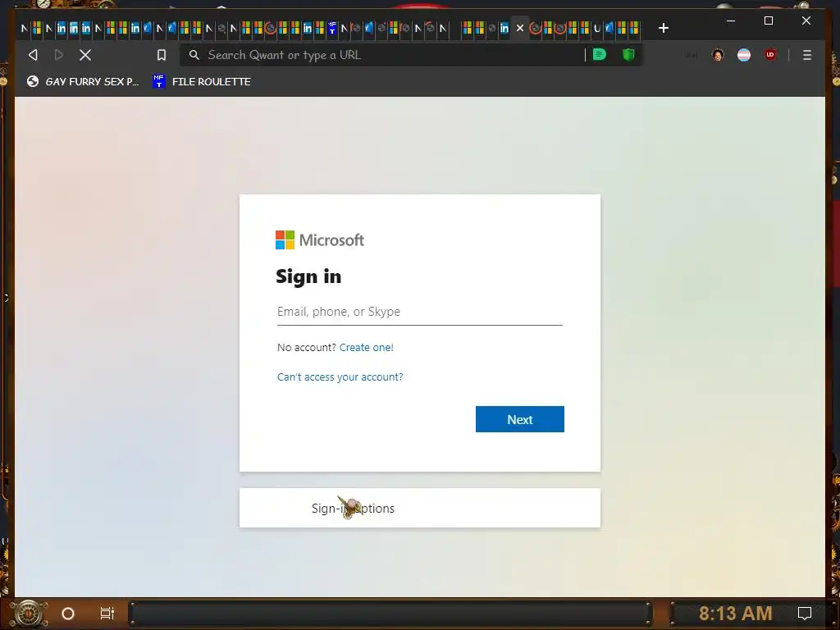Click the greyed-out forward arrow
The height and width of the screenshot is (630, 840).
point(59,55)
